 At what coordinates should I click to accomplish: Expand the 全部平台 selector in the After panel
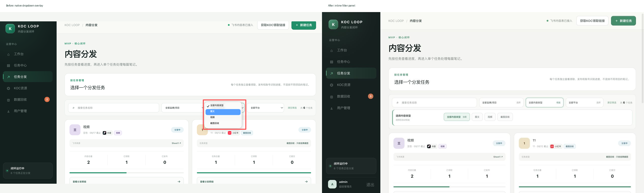(x=584, y=103)
